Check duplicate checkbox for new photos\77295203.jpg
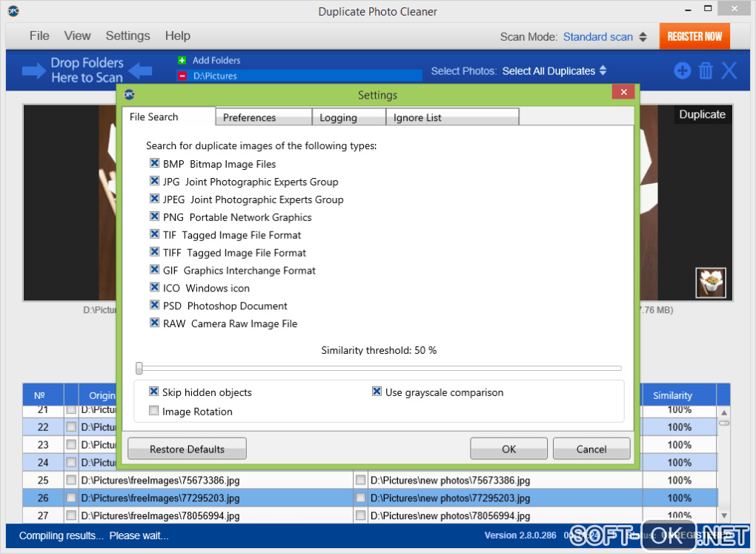The height and width of the screenshot is (554, 756). click(x=360, y=498)
